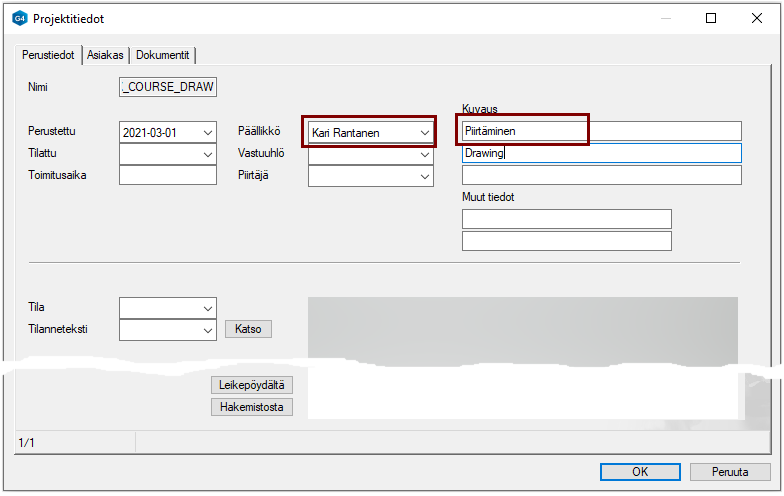Open the Vastuuhlö dropdown list

(x=424, y=154)
